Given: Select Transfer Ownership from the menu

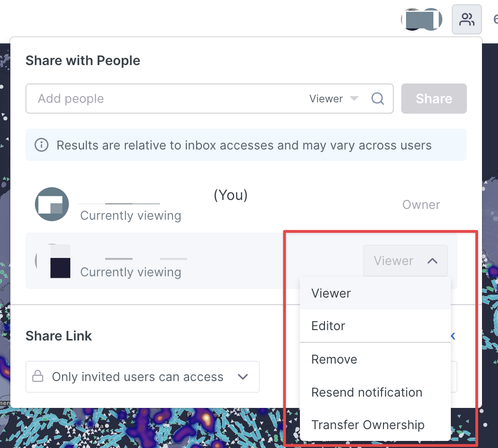Looking at the screenshot, I should (x=368, y=425).
